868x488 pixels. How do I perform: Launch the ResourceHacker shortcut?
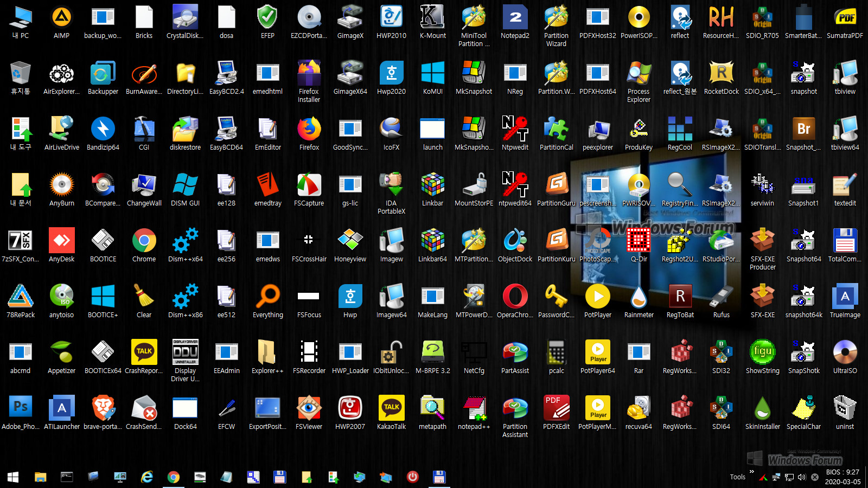(721, 22)
